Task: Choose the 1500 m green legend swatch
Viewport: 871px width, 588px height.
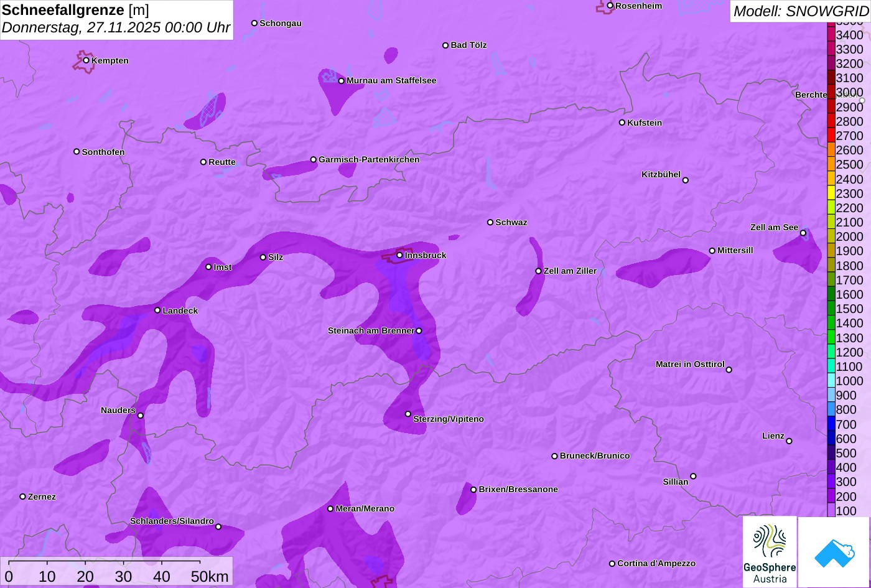Action: point(831,309)
